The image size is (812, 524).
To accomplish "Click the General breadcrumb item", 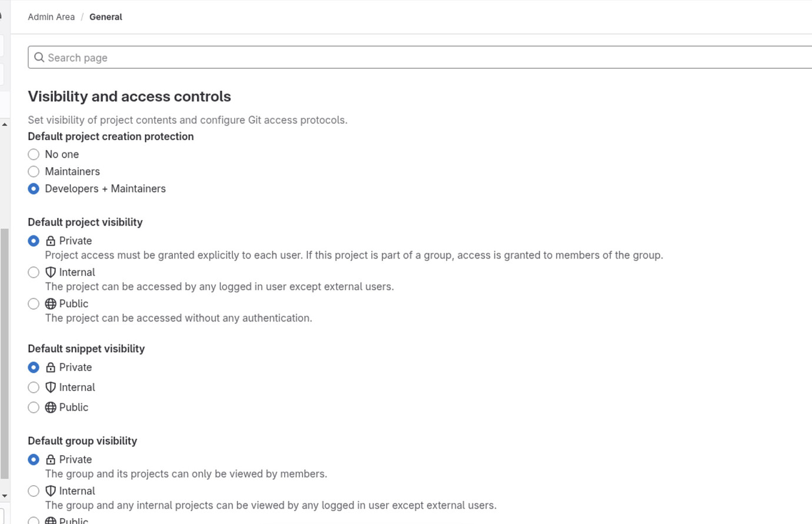I will tap(105, 16).
